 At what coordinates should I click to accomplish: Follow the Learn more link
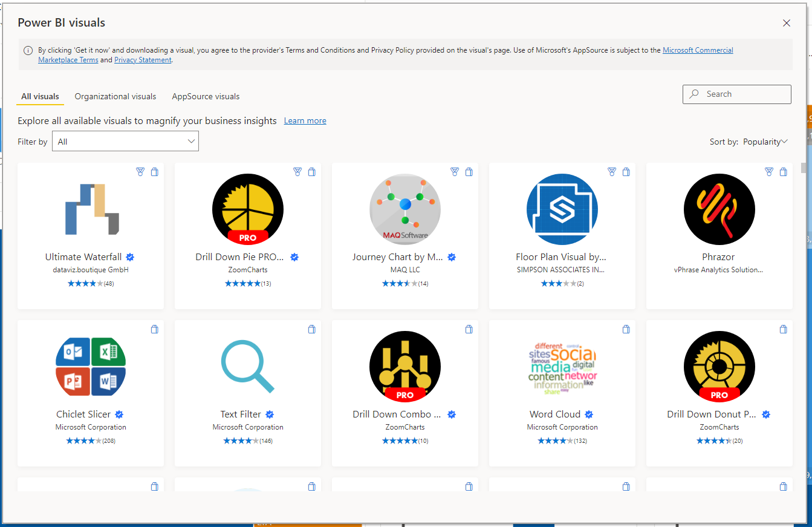[305, 121]
